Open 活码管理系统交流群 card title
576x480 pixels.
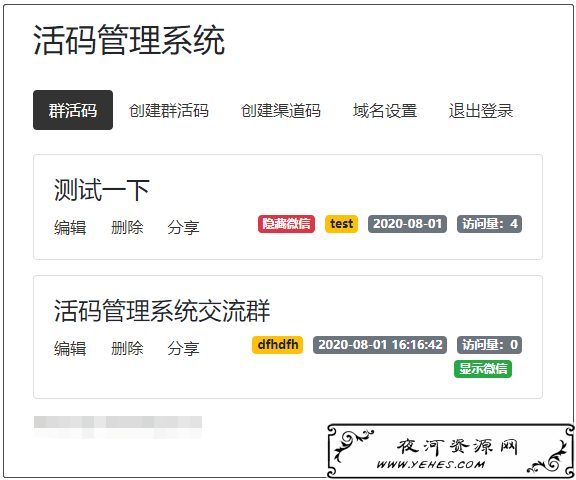click(x=162, y=311)
